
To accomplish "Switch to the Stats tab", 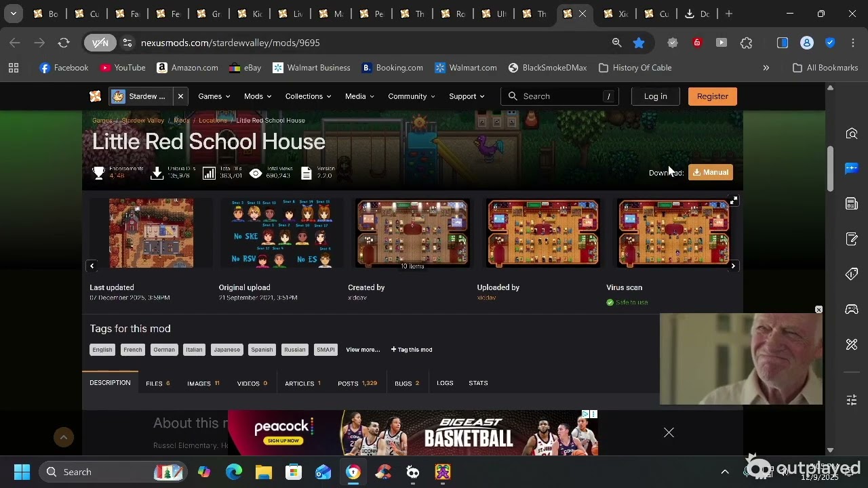I will (x=478, y=383).
